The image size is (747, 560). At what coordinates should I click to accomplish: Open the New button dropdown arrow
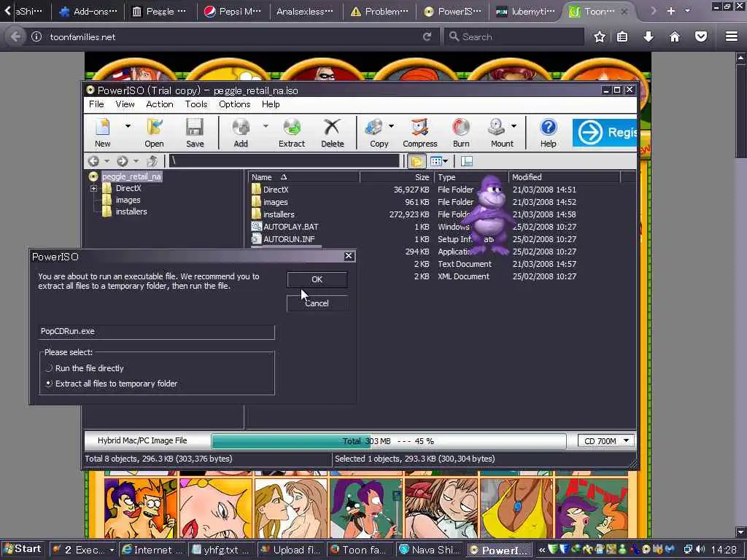click(128, 126)
